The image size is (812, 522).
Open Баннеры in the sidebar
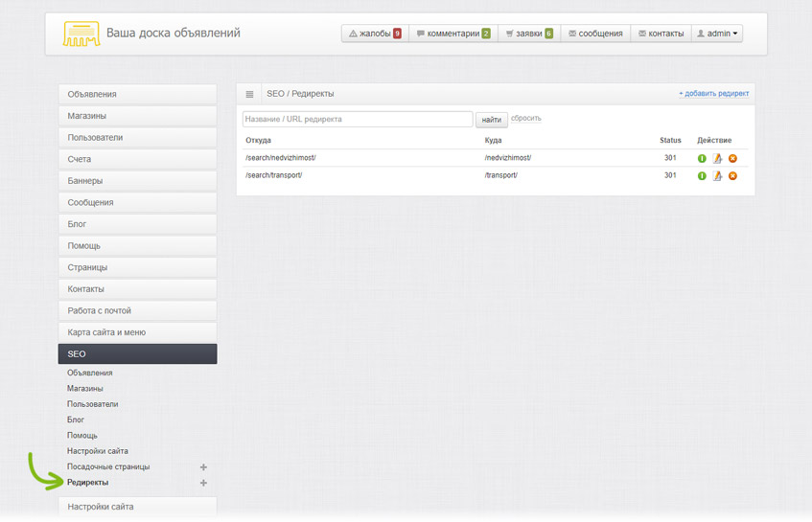pyautogui.click(x=137, y=181)
